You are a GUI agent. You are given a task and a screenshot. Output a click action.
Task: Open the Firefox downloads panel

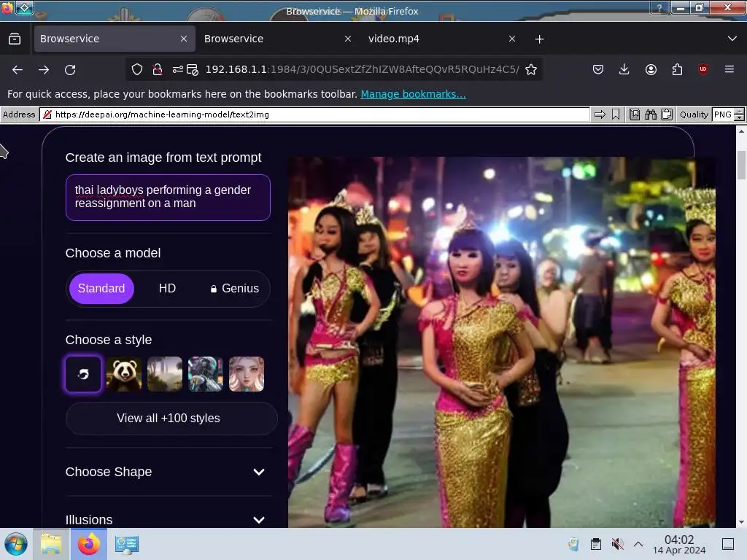[x=624, y=69]
